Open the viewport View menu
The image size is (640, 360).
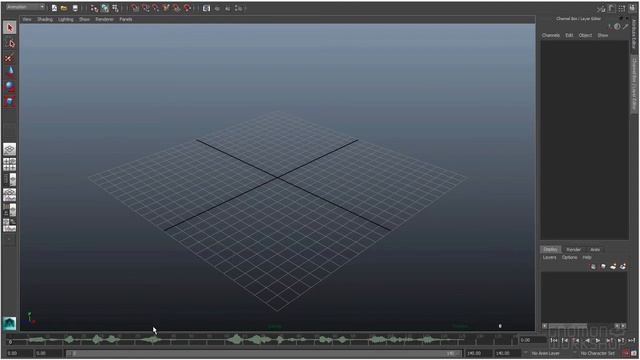pos(27,19)
